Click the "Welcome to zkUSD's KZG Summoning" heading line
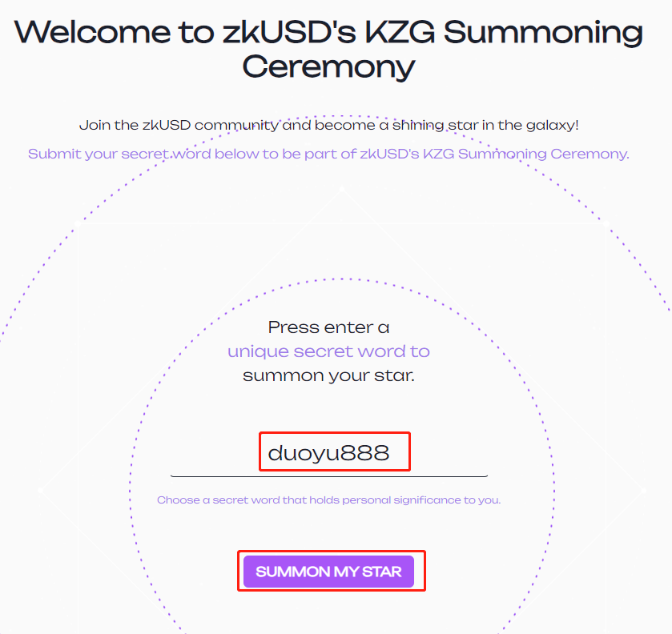This screenshot has width=672, height=634. pos(328,32)
